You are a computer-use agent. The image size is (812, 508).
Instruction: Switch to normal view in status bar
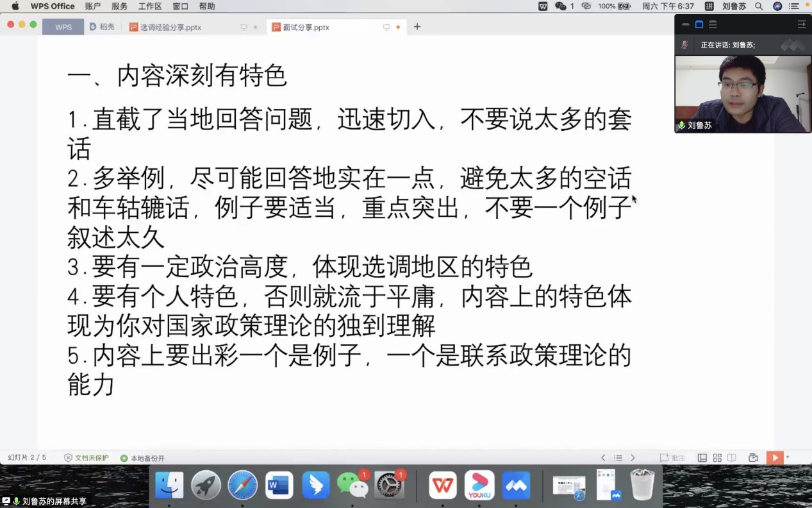click(x=702, y=458)
